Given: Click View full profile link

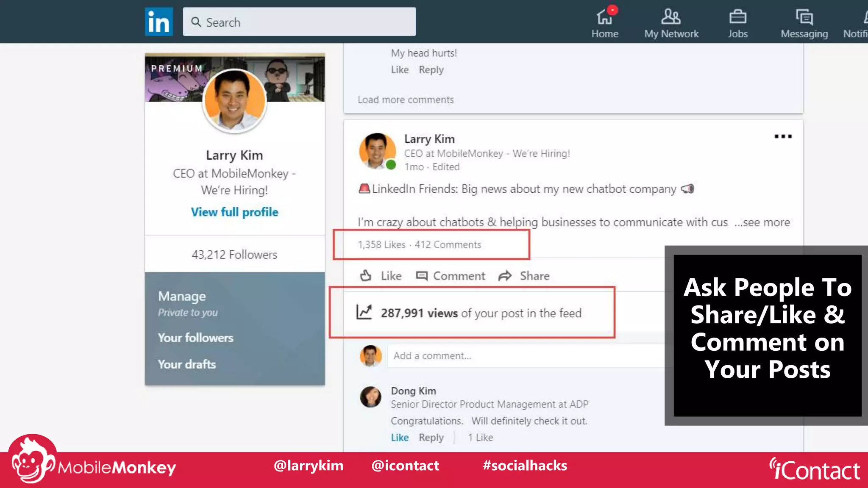Looking at the screenshot, I should coord(234,212).
